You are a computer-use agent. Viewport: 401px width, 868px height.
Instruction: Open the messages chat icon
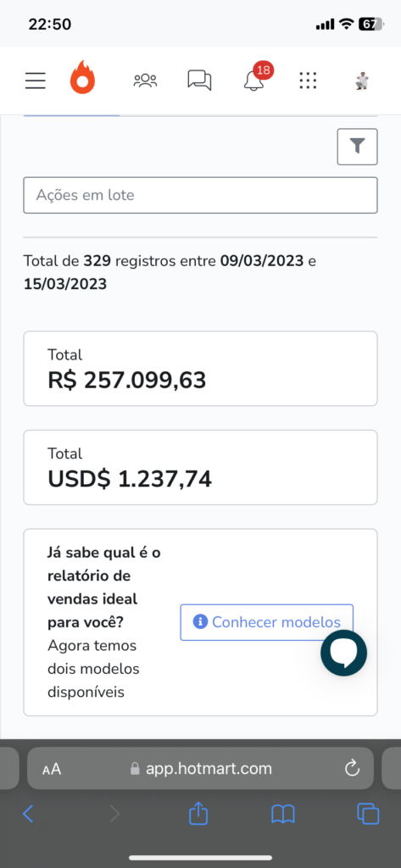point(199,81)
